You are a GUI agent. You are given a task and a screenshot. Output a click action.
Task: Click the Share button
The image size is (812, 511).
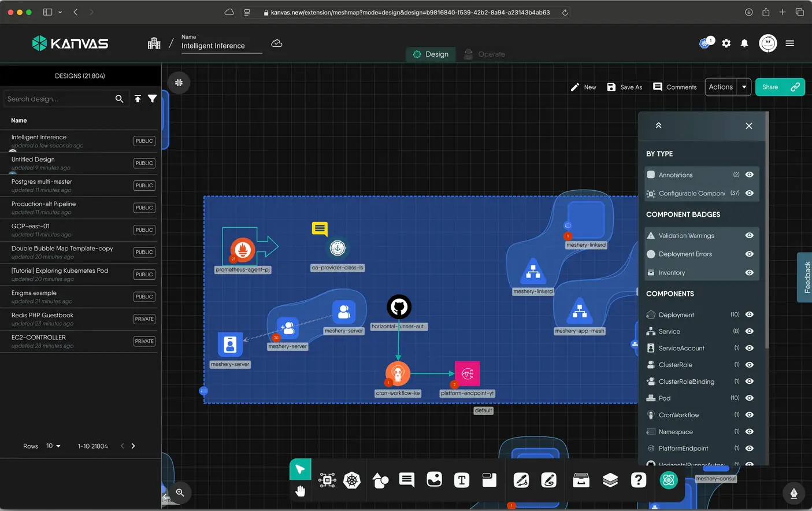point(770,87)
